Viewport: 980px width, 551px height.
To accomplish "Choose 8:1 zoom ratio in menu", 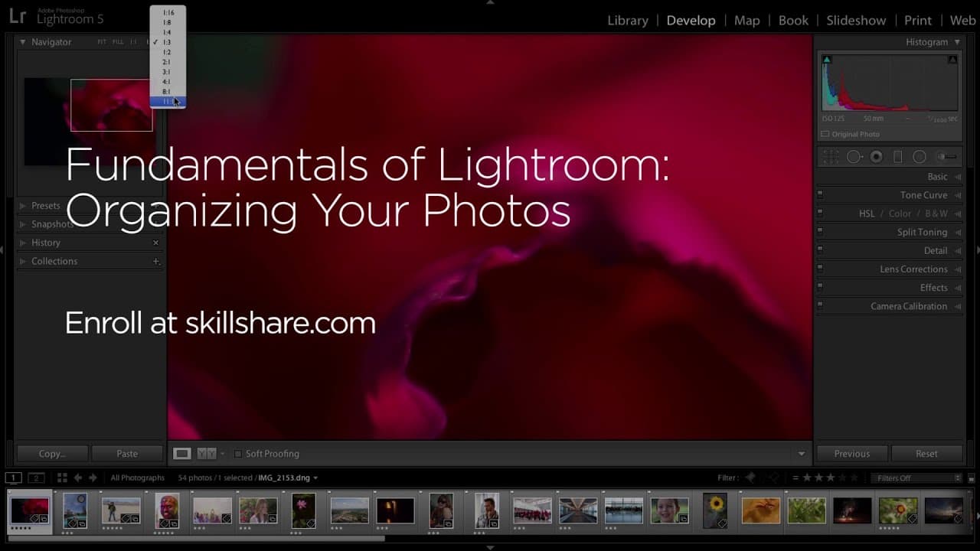I will click(168, 92).
